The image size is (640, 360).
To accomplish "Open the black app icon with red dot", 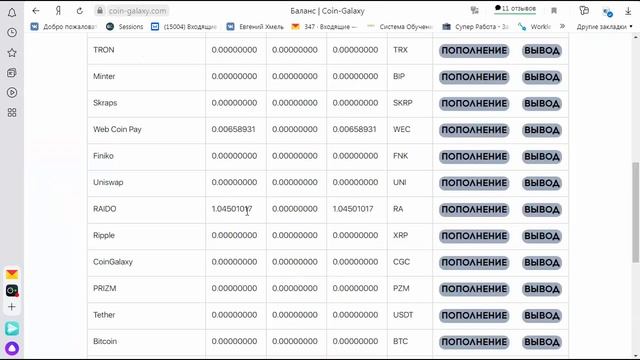I will pyautogui.click(x=12, y=291).
